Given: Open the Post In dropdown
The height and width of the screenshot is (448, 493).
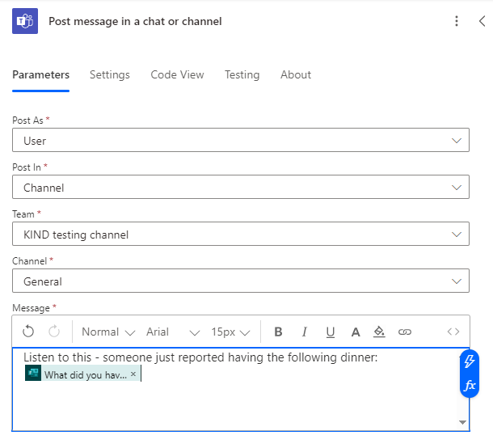Looking at the screenshot, I should click(241, 187).
